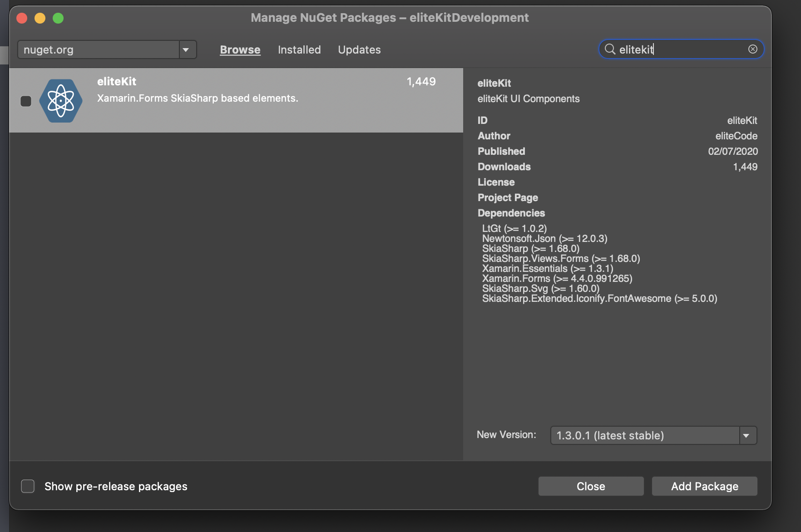
Task: Click the Dependencies label
Action: (511, 213)
